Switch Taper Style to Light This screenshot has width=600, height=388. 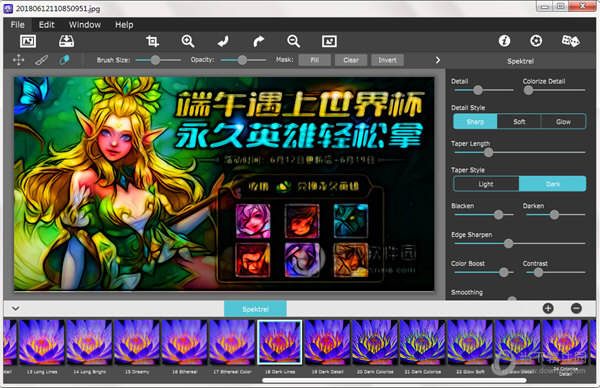tap(486, 184)
